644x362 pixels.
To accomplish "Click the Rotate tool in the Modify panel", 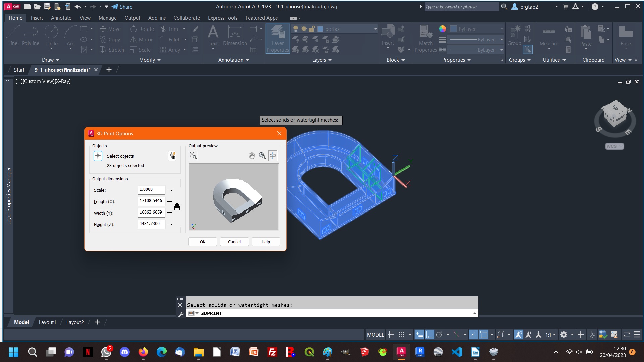I will point(142,29).
